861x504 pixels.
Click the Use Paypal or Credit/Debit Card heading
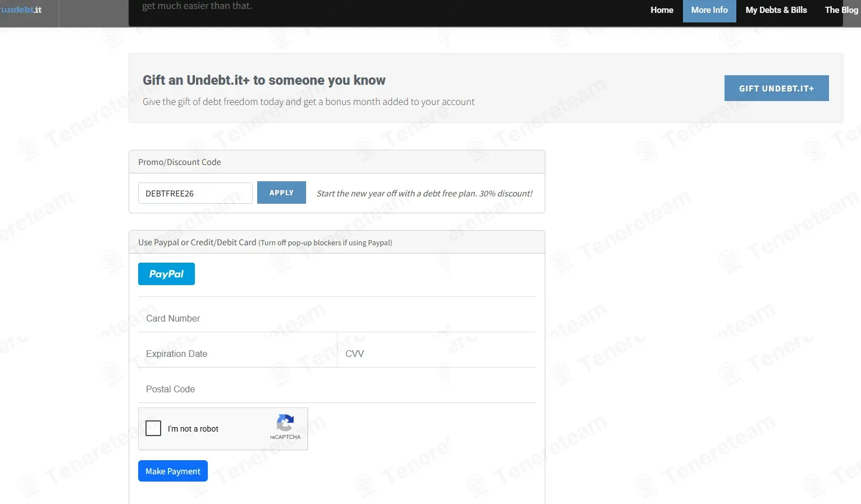coord(265,242)
